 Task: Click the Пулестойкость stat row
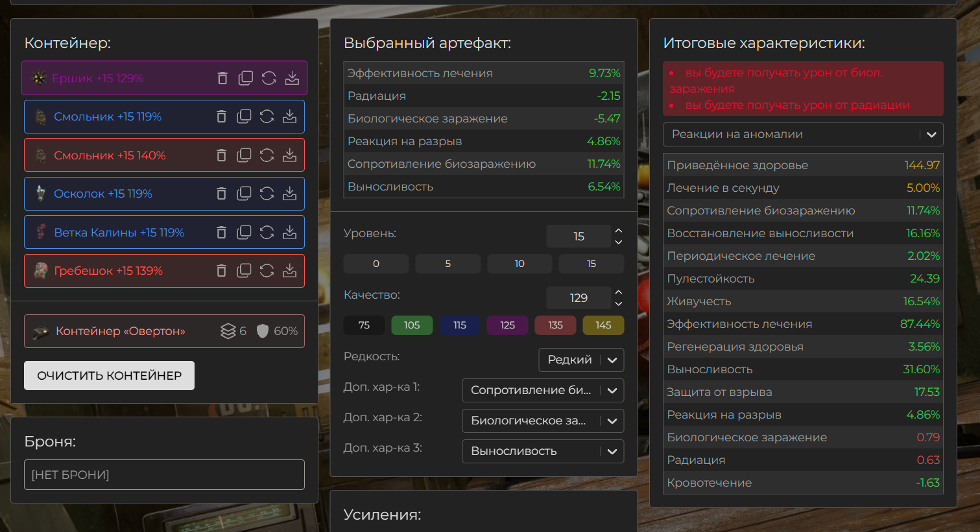click(803, 279)
